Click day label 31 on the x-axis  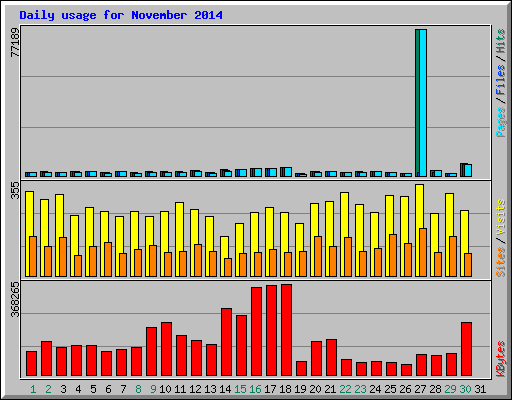pyautogui.click(x=480, y=389)
